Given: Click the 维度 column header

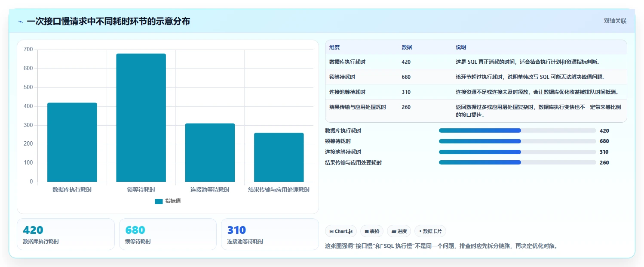Looking at the screenshot, I should (x=334, y=47).
